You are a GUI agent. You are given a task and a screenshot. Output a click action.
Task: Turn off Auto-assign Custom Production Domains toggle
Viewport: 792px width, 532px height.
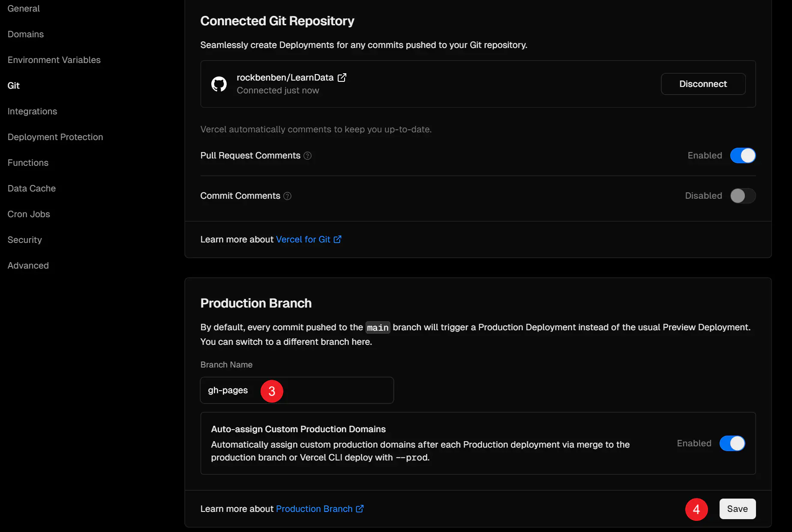tap(732, 443)
